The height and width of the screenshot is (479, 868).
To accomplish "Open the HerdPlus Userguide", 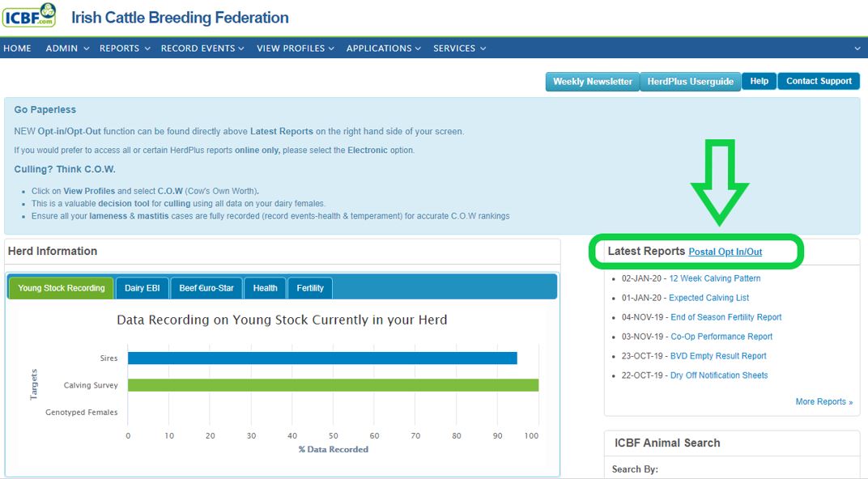I will tap(691, 81).
